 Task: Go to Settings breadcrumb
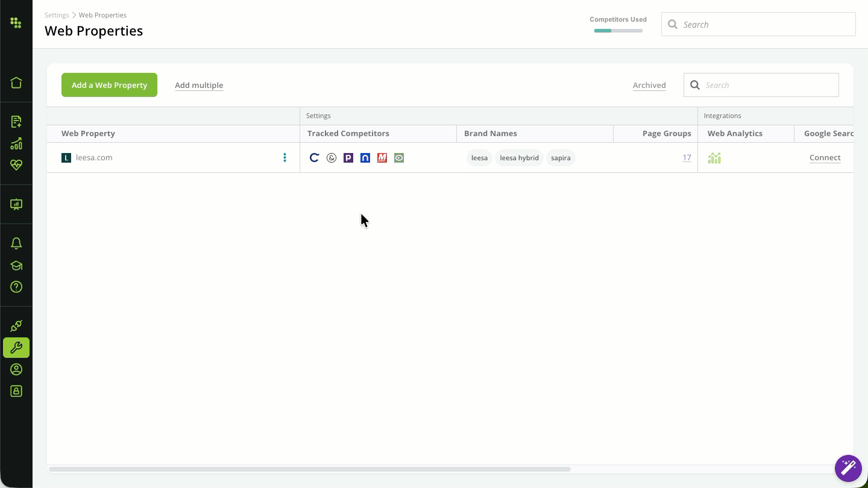[x=57, y=15]
